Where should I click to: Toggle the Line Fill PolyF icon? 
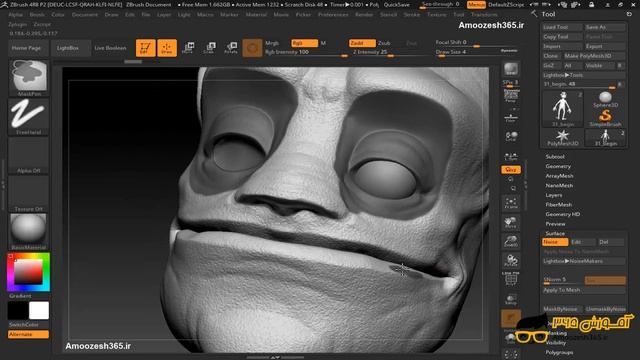tap(511, 278)
